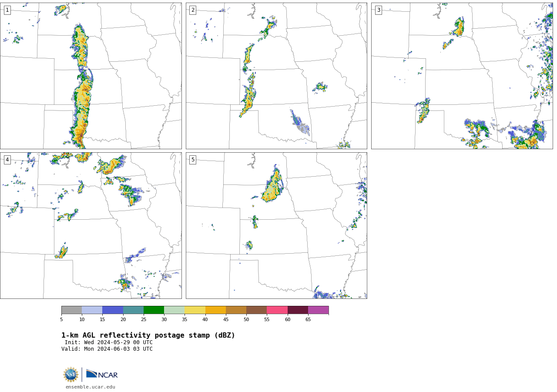Click the pale green 30-35 dBZ swatch
557x392 pixels.
[174, 310]
